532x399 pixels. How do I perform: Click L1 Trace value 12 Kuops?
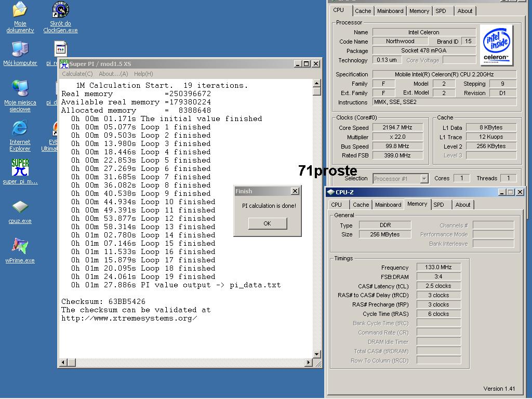[x=491, y=137]
